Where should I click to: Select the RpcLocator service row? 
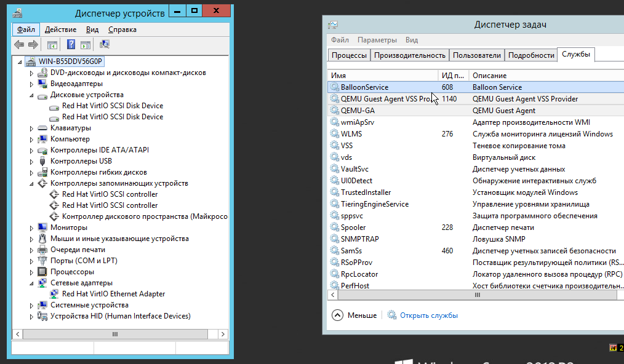tap(476, 274)
